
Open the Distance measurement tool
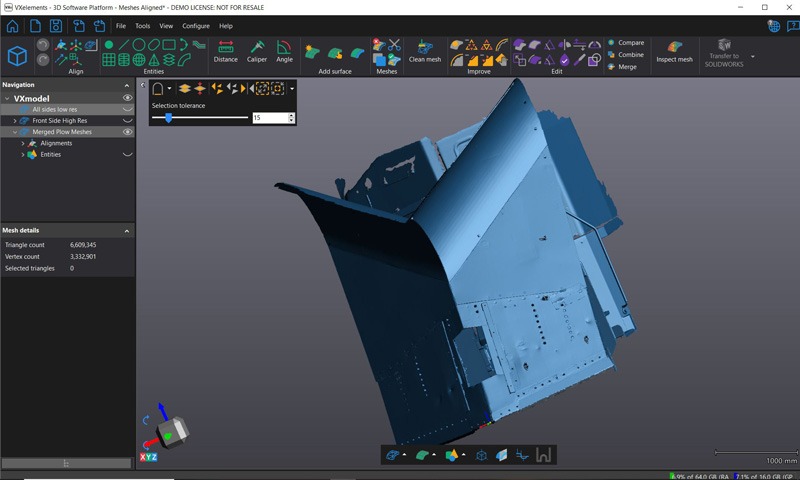tap(225, 52)
